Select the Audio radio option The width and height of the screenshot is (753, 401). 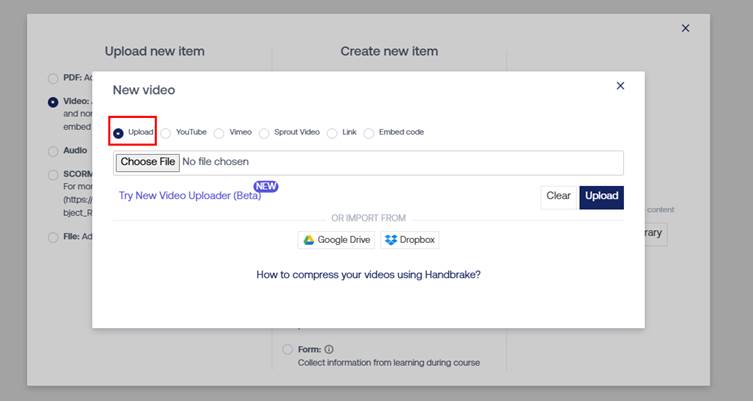[x=53, y=151]
